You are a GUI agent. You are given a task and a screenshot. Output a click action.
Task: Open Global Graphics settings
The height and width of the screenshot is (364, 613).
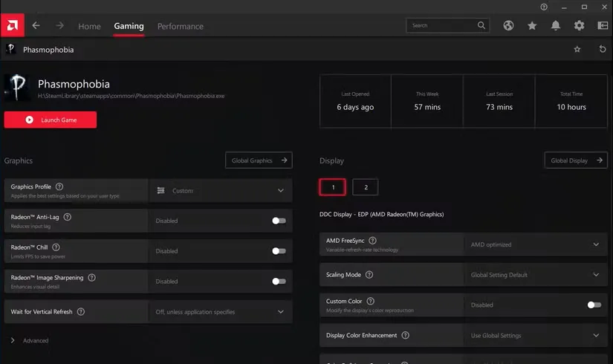pos(259,160)
